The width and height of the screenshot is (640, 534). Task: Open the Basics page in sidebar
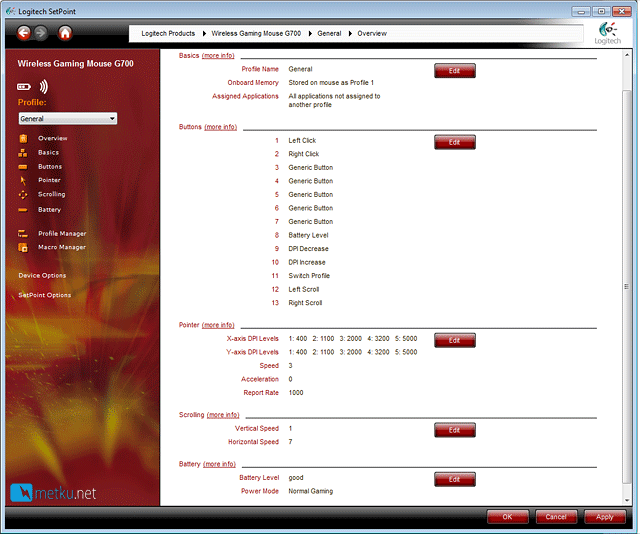coord(49,152)
